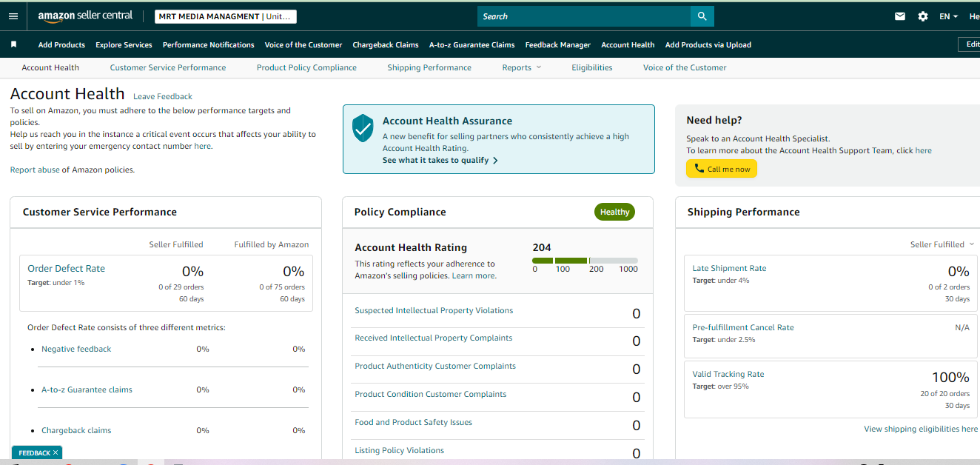Click the Healthy status badge
Image resolution: width=980 pixels, height=465 pixels.
click(x=614, y=212)
